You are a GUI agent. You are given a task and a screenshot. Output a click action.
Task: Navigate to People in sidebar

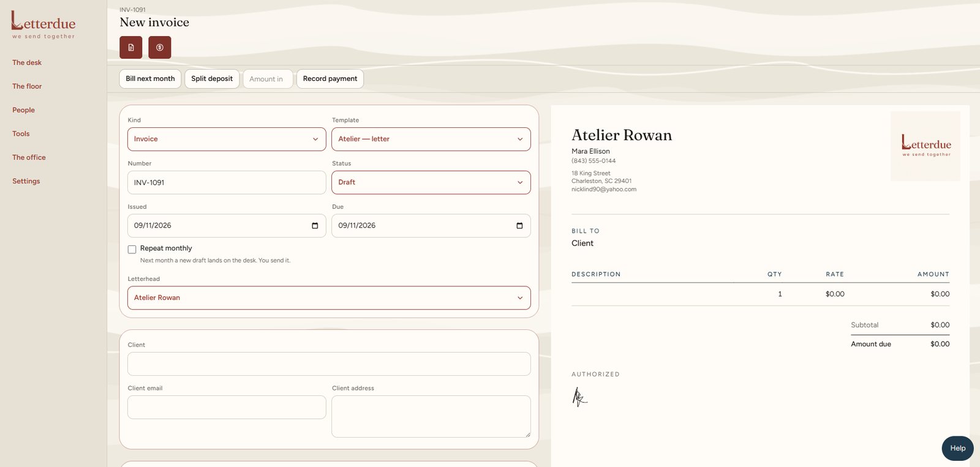pos(23,110)
